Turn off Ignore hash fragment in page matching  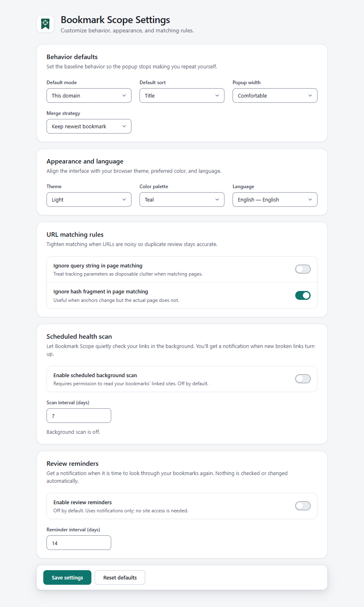click(303, 295)
